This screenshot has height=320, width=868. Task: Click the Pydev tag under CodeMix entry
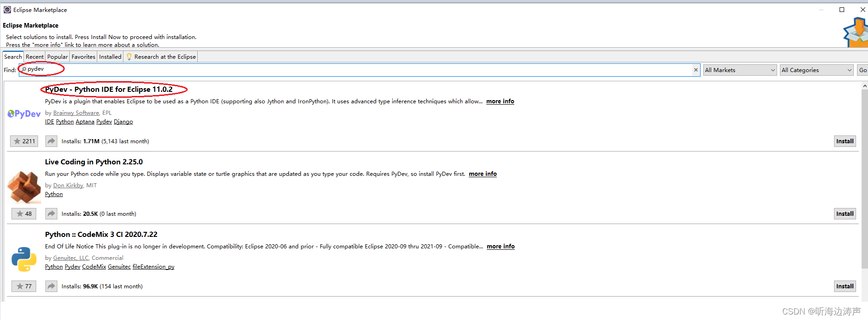(72, 267)
